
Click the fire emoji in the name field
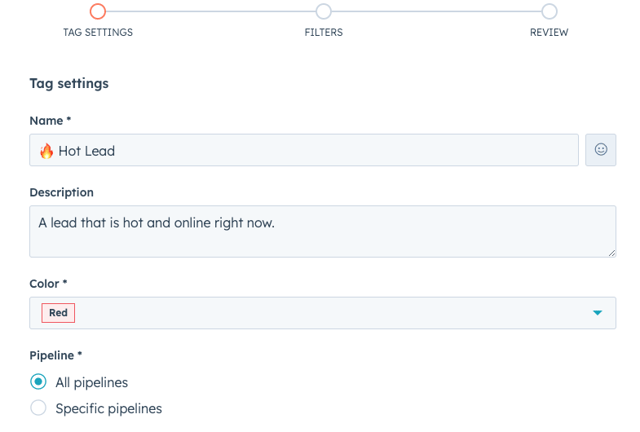click(47, 151)
